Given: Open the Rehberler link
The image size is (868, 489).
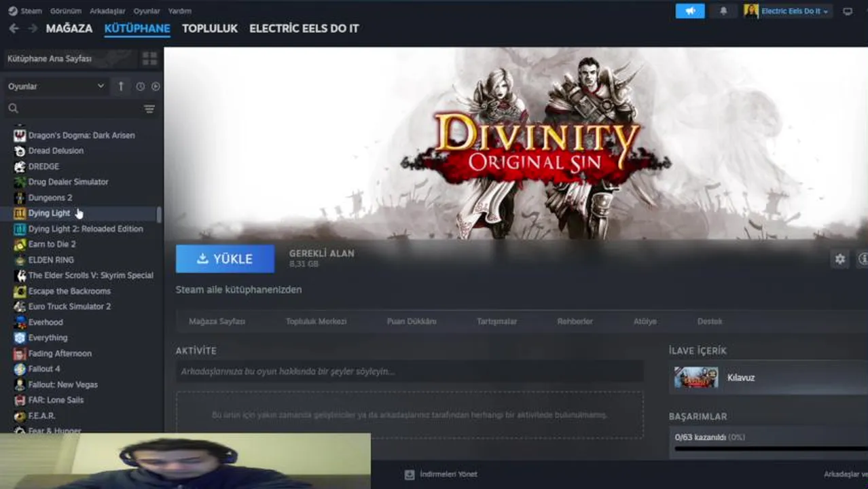Looking at the screenshot, I should pyautogui.click(x=575, y=321).
